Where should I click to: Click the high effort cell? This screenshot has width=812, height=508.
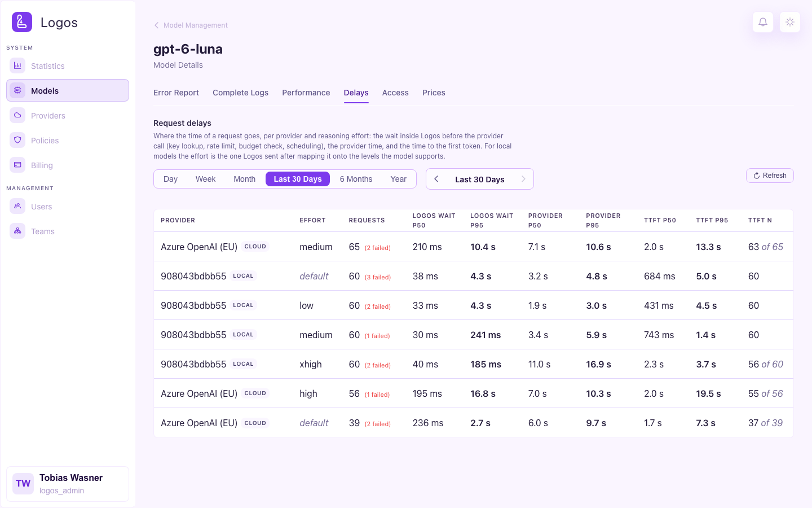(308, 393)
